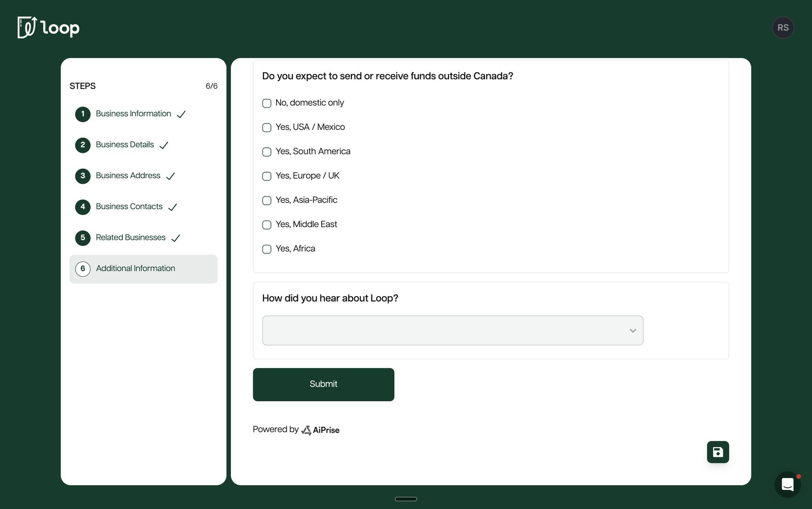This screenshot has height=509, width=812.
Task: Click the funds outside Canada question text
Action: (388, 76)
